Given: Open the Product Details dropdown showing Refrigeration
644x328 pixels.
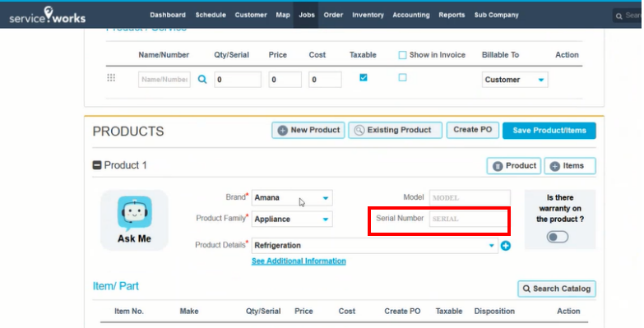Looking at the screenshot, I should pyautogui.click(x=374, y=246).
